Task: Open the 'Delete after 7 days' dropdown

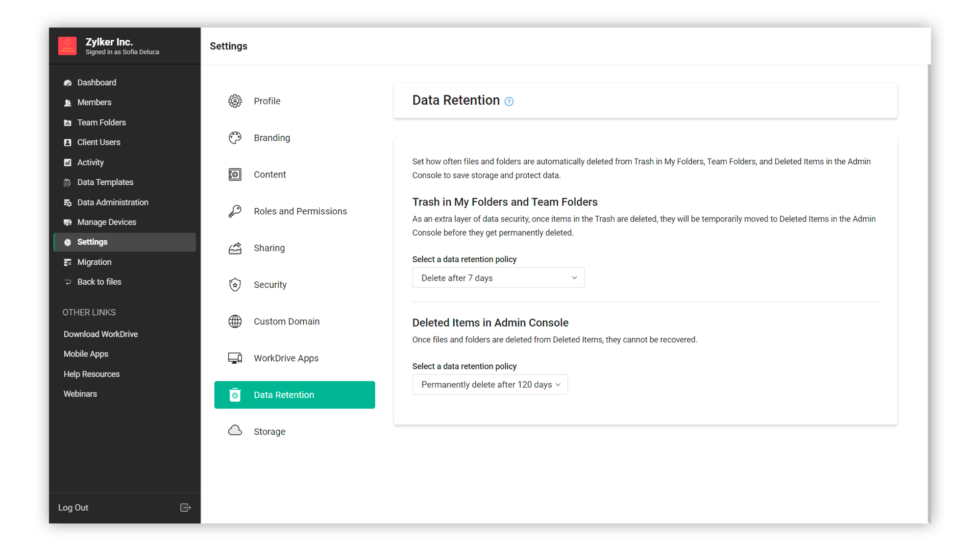Action: (498, 278)
